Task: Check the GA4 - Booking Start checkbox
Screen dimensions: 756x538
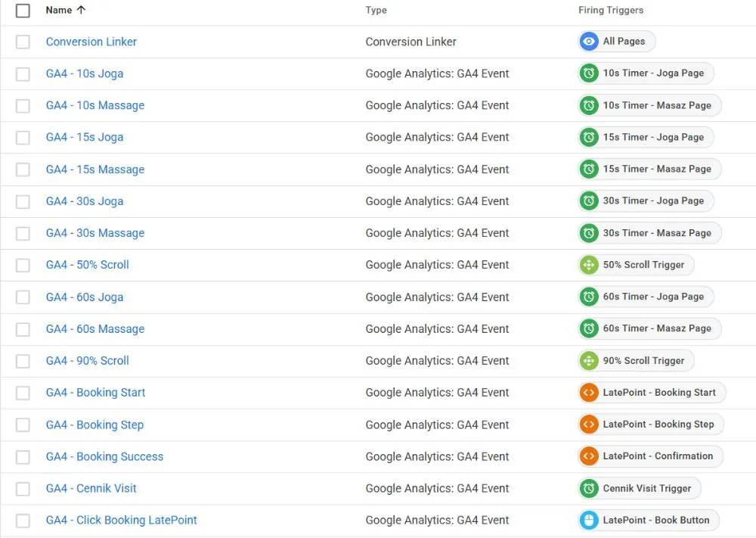Action: tap(23, 393)
